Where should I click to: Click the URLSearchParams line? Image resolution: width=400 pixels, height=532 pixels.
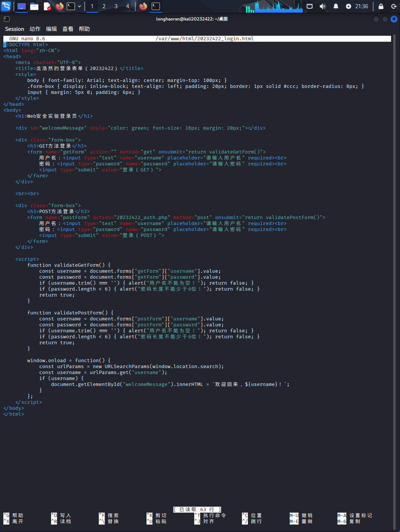(x=132, y=367)
